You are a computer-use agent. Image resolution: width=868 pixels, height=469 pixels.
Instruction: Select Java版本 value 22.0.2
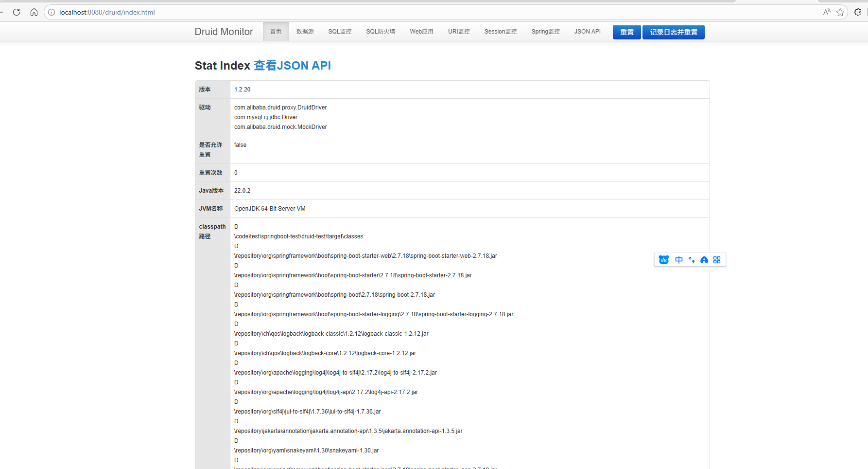pos(242,191)
